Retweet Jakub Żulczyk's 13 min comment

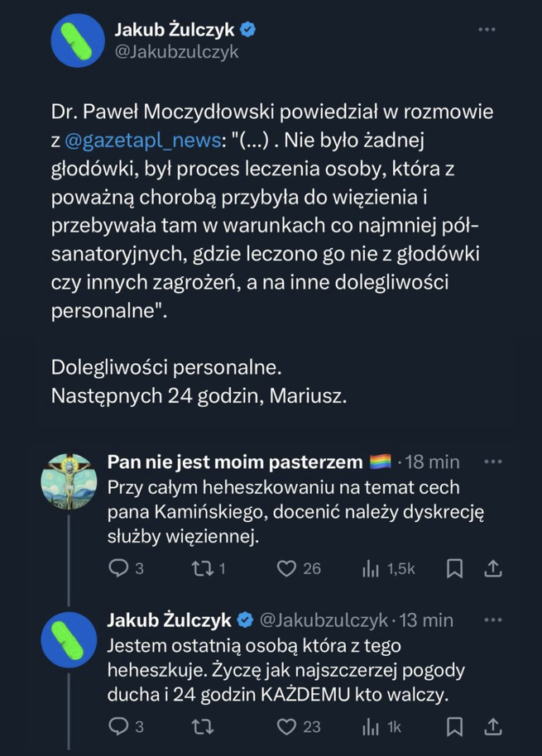point(199,726)
